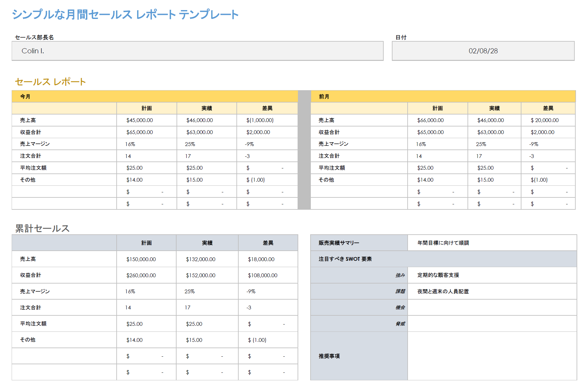Click the 累計セールス section heading
This screenshot has width=587, height=392.
[42, 228]
